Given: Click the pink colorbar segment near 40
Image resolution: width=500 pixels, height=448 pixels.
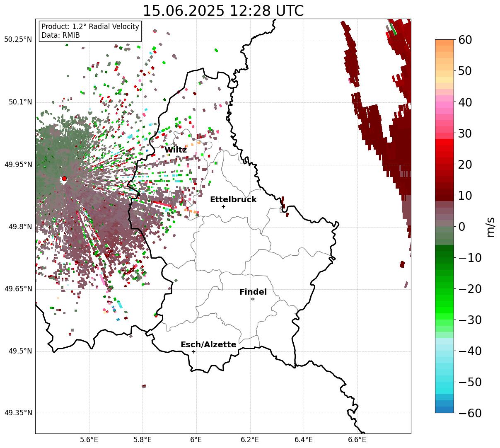Looking at the screenshot, I should point(444,102).
